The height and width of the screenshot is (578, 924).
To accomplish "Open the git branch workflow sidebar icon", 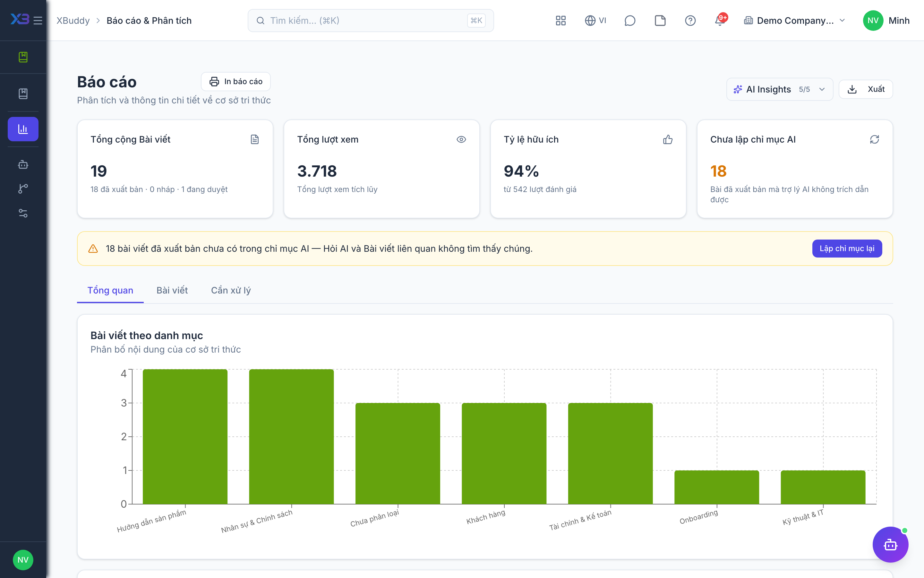I will [x=23, y=188].
